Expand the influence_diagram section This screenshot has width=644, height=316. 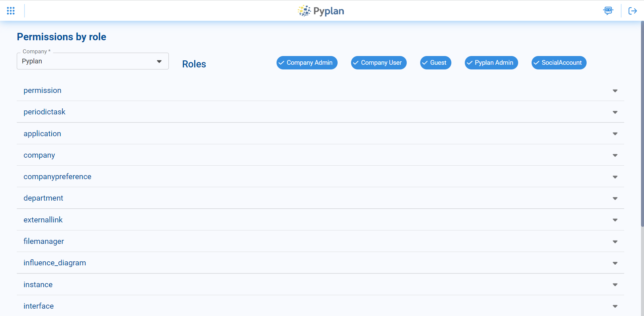615,263
